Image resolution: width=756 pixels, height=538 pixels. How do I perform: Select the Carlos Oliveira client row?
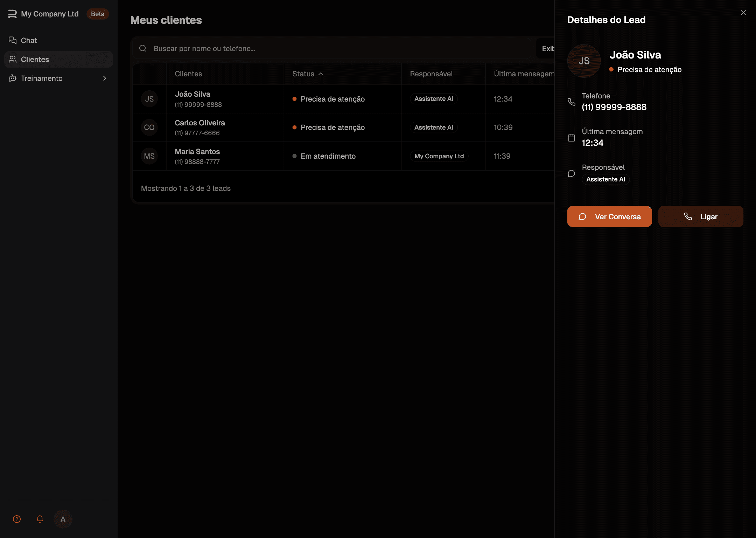coord(200,127)
